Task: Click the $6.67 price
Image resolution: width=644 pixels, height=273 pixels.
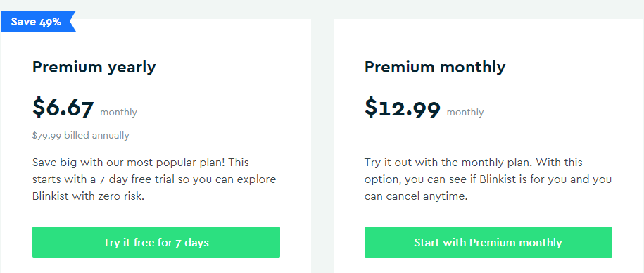Action: [63, 108]
